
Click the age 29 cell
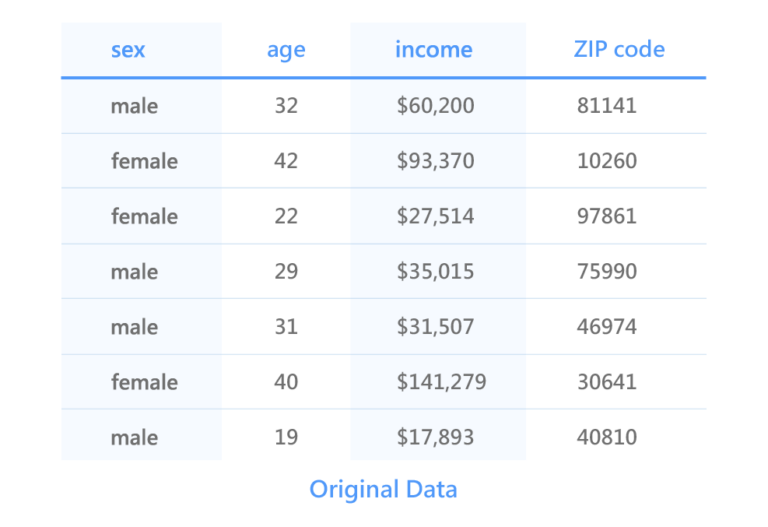(x=286, y=271)
